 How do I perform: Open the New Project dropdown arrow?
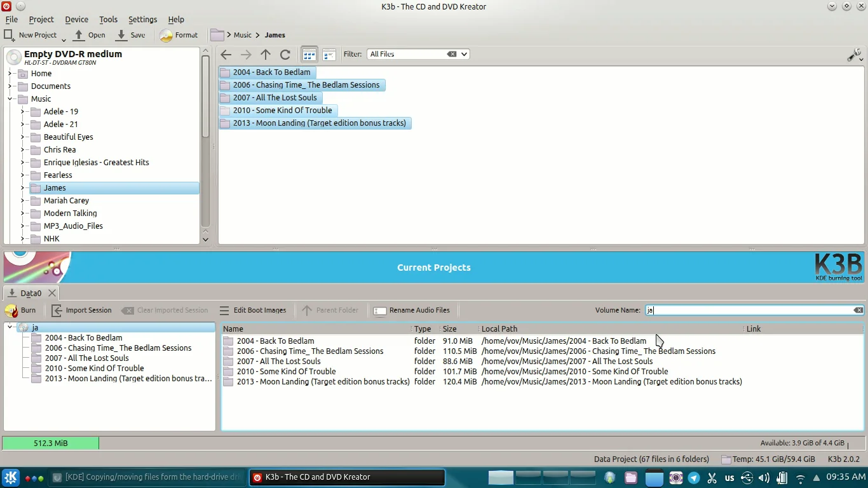[64, 39]
